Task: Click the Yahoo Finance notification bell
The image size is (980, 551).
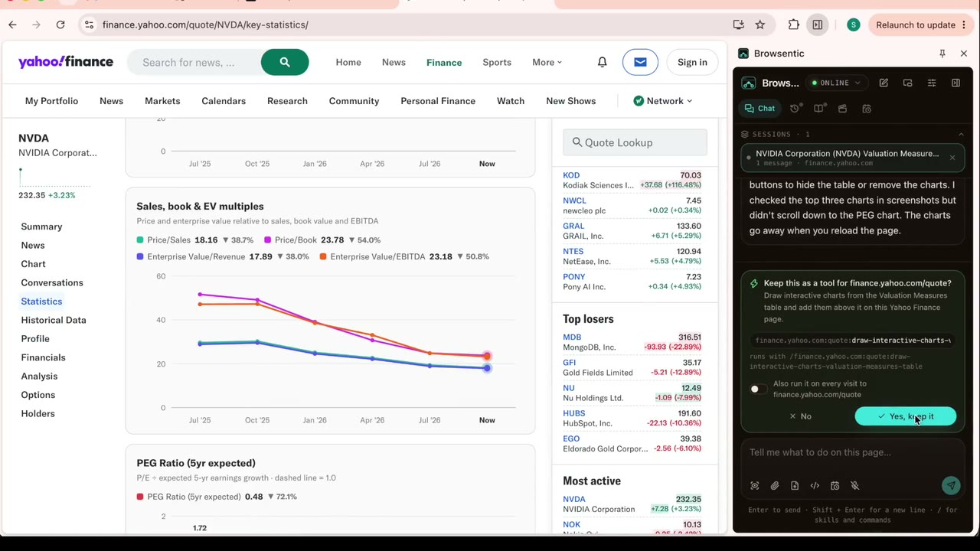Action: [603, 62]
